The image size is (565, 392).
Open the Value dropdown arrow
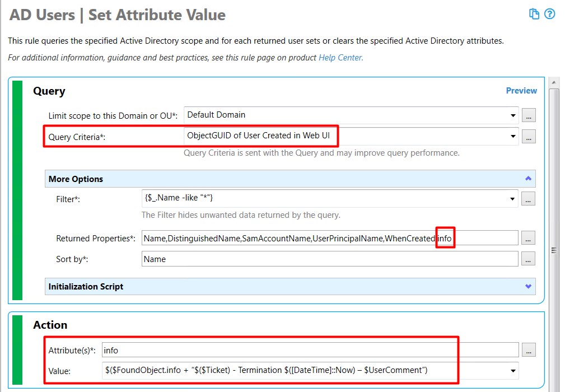[x=513, y=370]
